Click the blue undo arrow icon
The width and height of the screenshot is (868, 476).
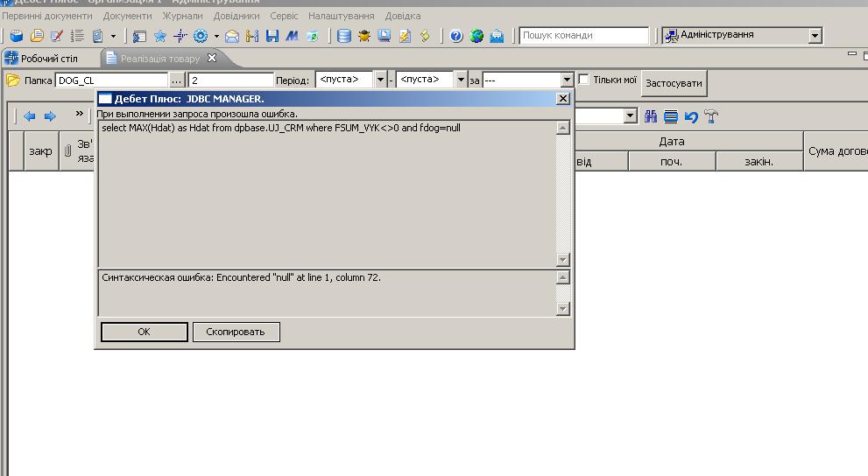691,116
